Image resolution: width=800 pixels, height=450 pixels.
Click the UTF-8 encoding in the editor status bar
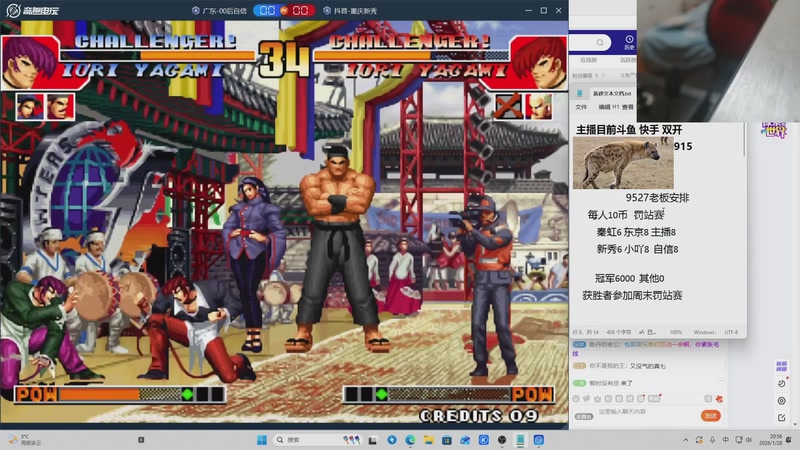click(731, 332)
